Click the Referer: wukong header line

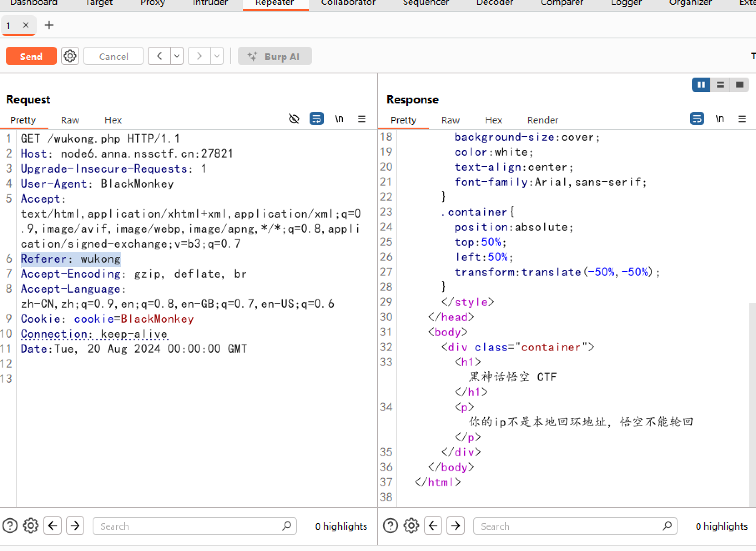pyautogui.click(x=71, y=259)
